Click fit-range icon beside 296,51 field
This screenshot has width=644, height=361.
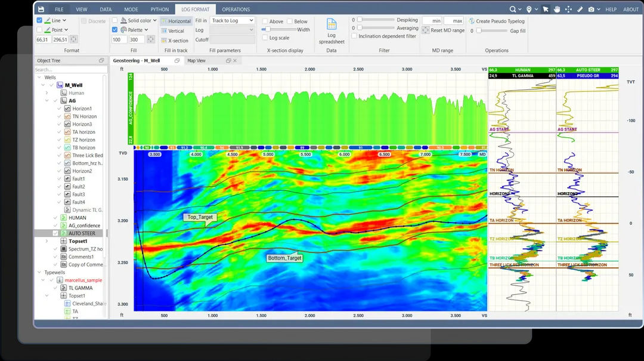click(x=73, y=39)
